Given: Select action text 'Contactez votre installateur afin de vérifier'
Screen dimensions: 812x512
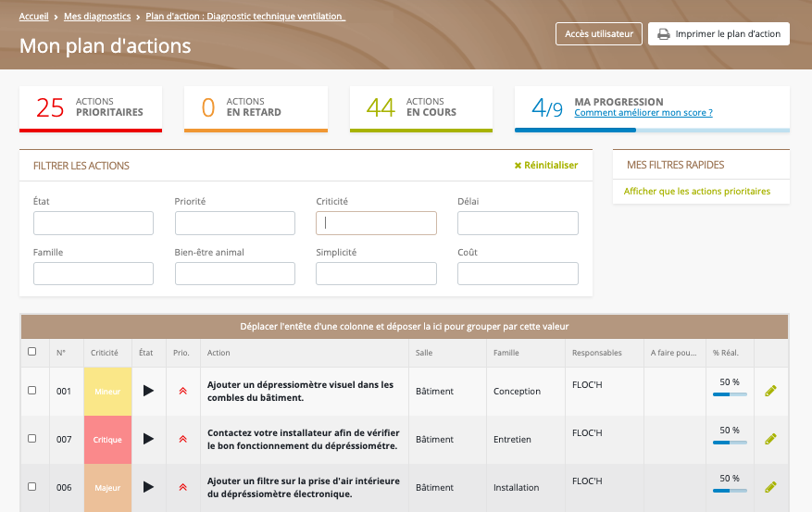Looking at the screenshot, I should 304,440.
